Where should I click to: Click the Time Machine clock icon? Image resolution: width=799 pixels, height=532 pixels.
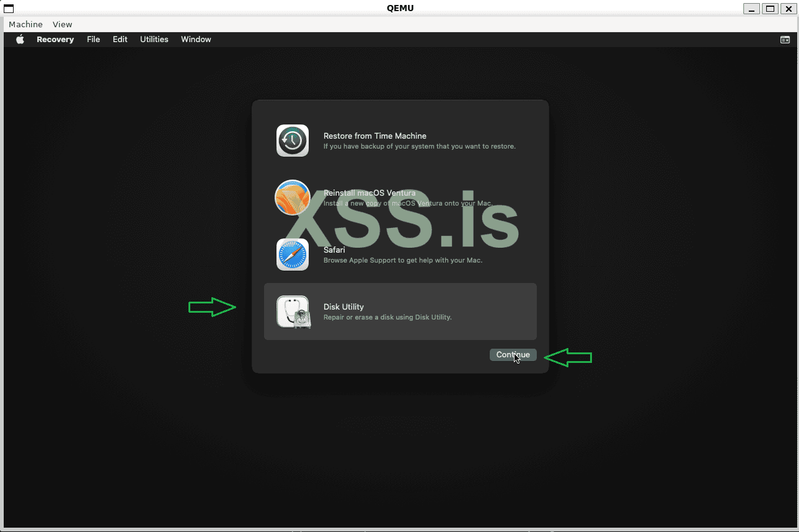pyautogui.click(x=293, y=141)
